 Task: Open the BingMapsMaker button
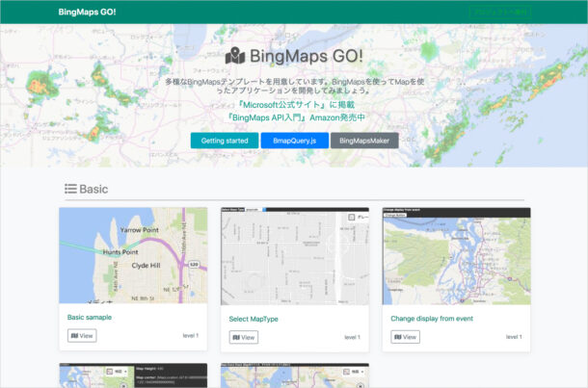click(364, 141)
